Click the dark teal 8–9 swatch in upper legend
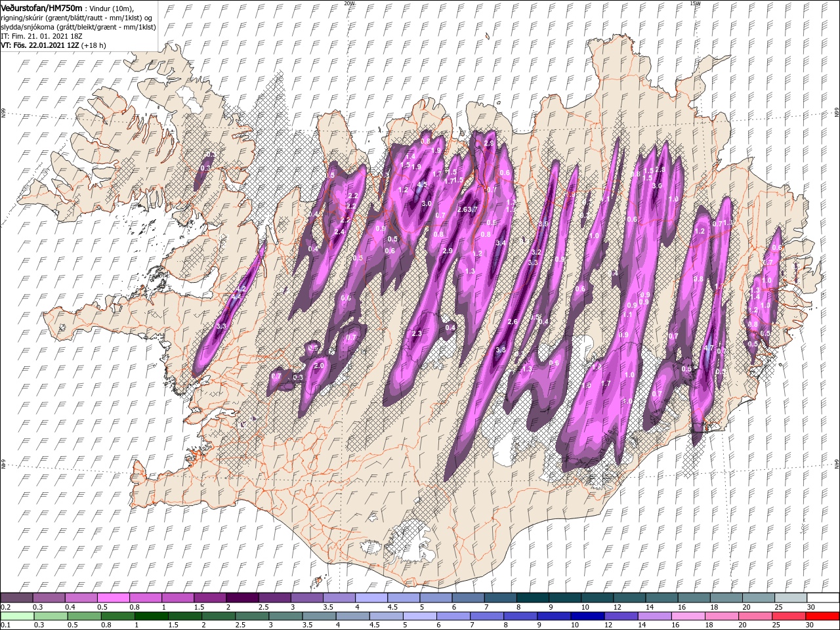The image size is (840, 630). (532, 598)
